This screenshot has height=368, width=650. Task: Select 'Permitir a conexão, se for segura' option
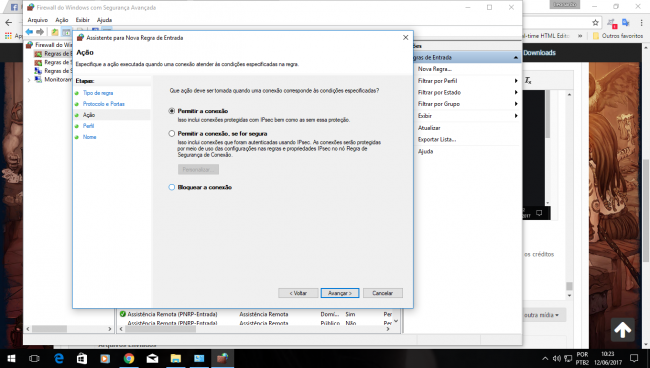click(172, 133)
